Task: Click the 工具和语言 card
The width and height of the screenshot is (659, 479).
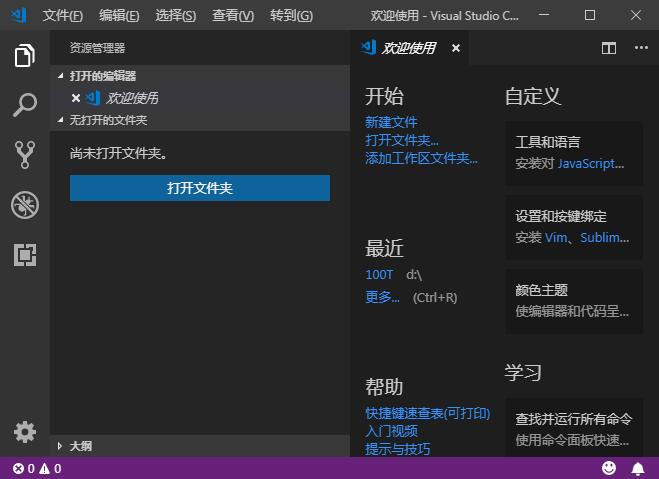Action: click(574, 153)
